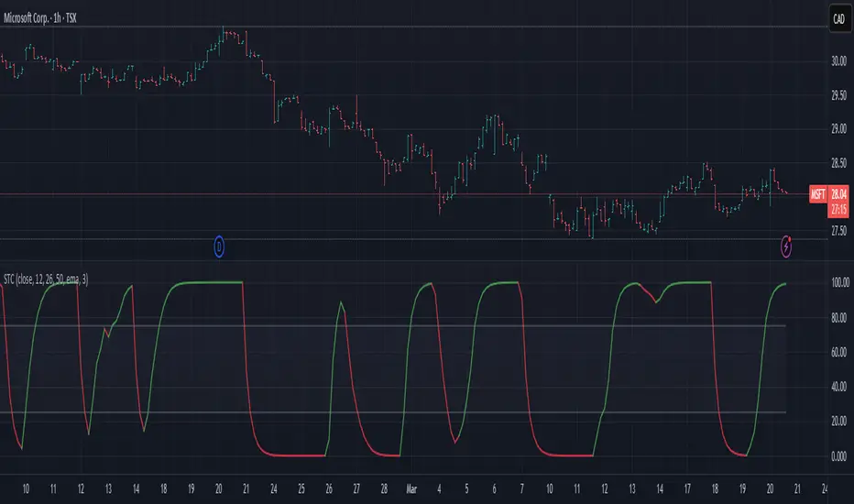Click date 24 at the far right axis end

point(825,489)
